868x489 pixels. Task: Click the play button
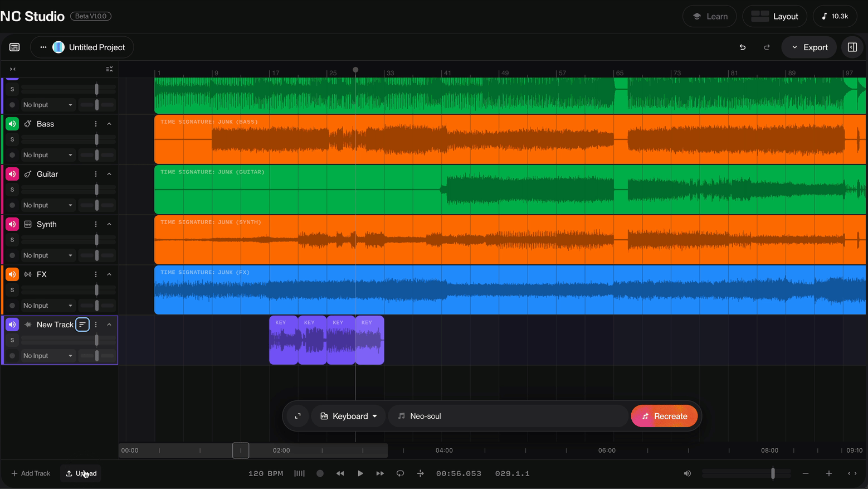(360, 473)
